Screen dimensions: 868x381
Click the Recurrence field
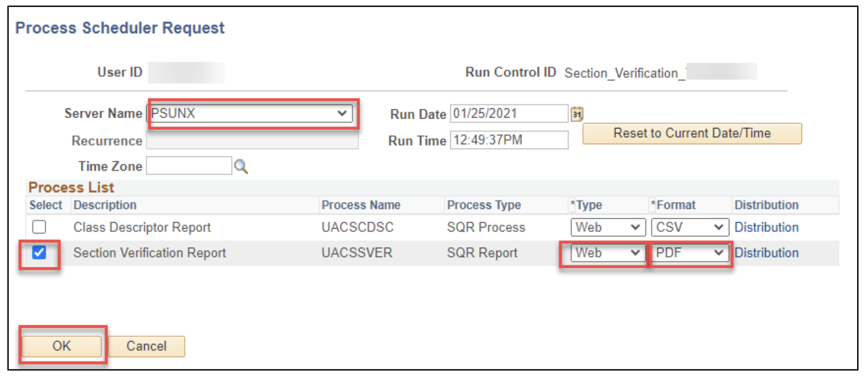point(252,140)
